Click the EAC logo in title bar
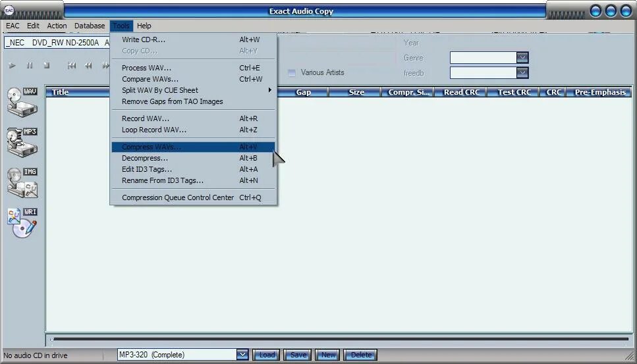This screenshot has height=364, width=637. [9, 10]
